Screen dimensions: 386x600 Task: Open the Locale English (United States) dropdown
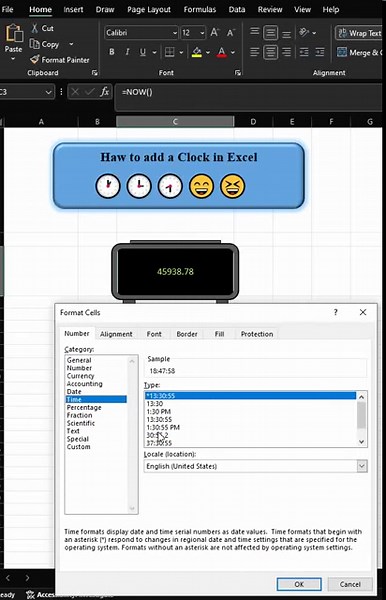362,466
